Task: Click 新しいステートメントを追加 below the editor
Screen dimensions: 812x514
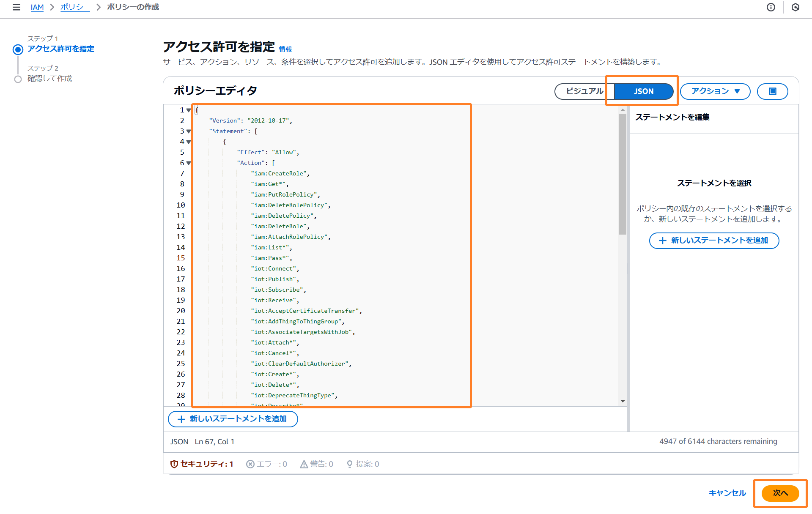Action: click(233, 419)
